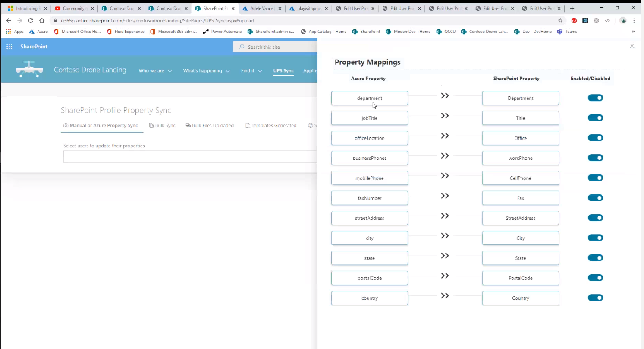
Task: Click the browser reload page icon
Action: pos(31,20)
